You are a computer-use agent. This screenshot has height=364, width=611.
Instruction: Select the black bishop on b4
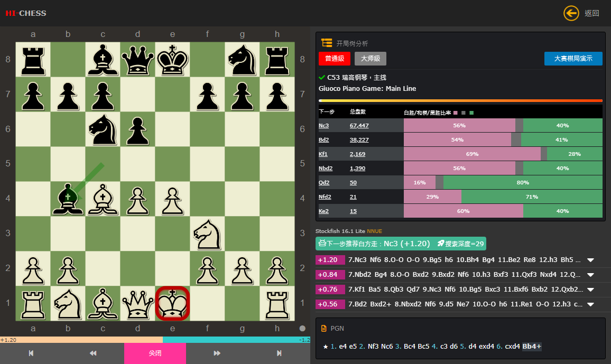coord(68,199)
